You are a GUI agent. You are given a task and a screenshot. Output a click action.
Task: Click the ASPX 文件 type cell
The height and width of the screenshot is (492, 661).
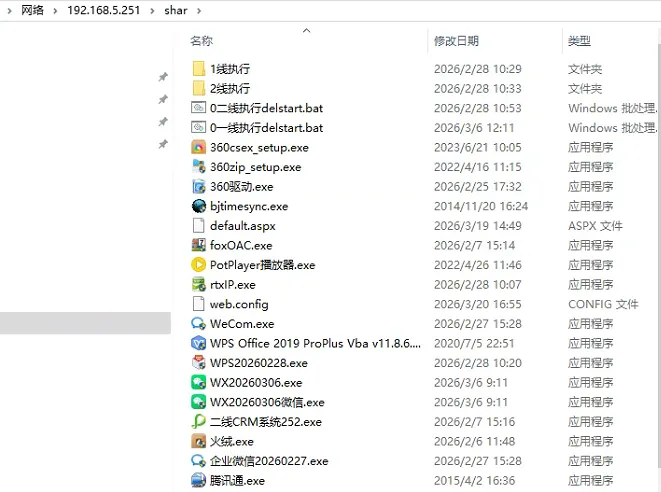pyautogui.click(x=595, y=226)
